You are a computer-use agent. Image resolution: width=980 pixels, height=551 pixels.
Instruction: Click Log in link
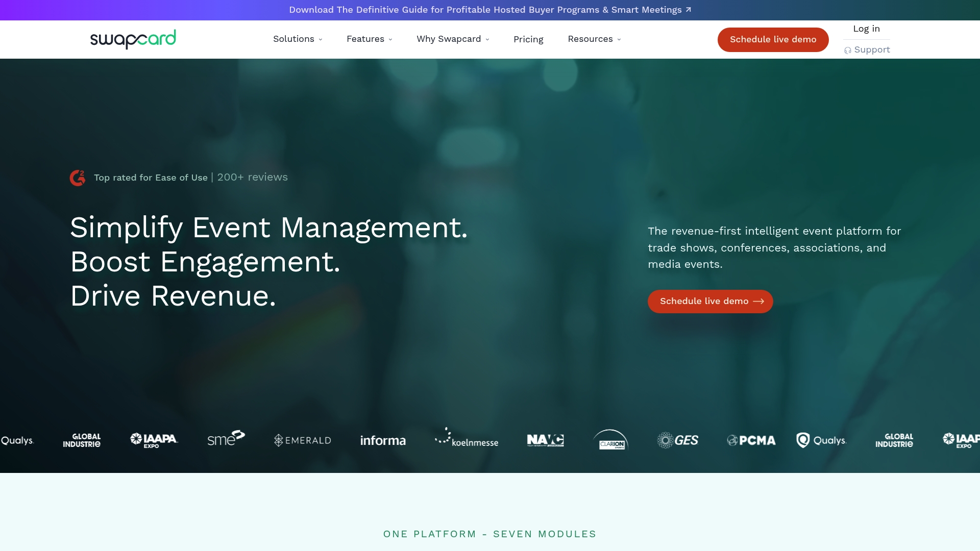click(x=866, y=29)
